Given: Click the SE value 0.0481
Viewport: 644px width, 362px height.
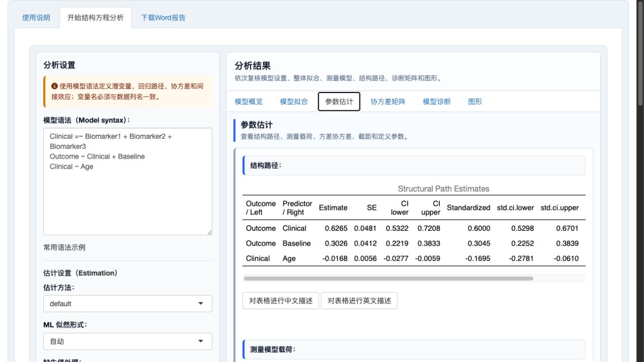Looking at the screenshot, I should click(x=366, y=228).
